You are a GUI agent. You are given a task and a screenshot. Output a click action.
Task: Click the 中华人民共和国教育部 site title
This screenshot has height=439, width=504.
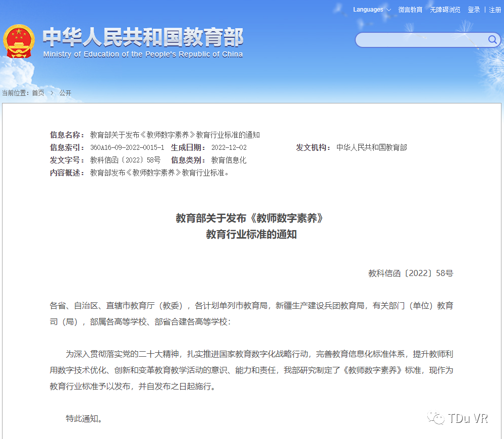coord(143,37)
